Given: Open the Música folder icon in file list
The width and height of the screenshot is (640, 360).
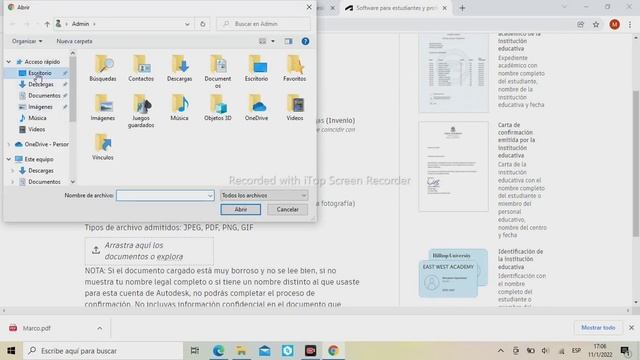Looking at the screenshot, I should pos(179,107).
